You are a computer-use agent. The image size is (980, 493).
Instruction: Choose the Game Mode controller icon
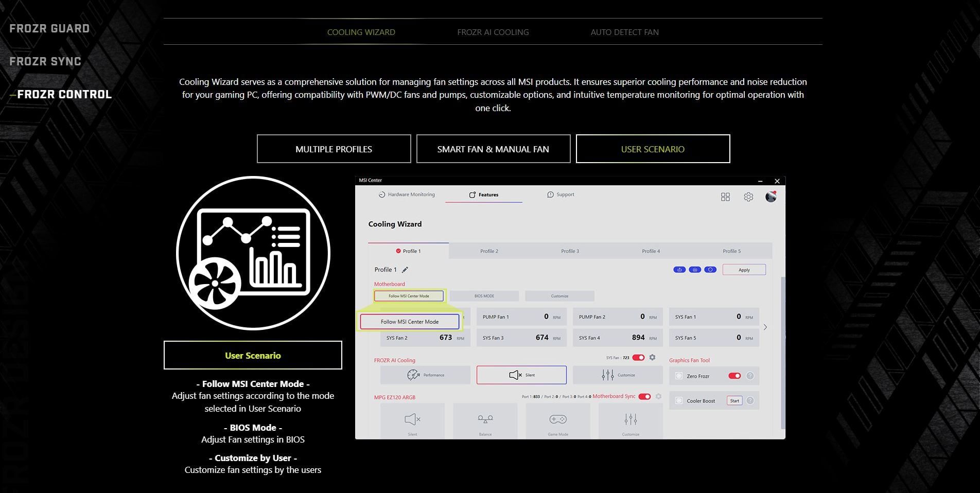click(x=557, y=420)
